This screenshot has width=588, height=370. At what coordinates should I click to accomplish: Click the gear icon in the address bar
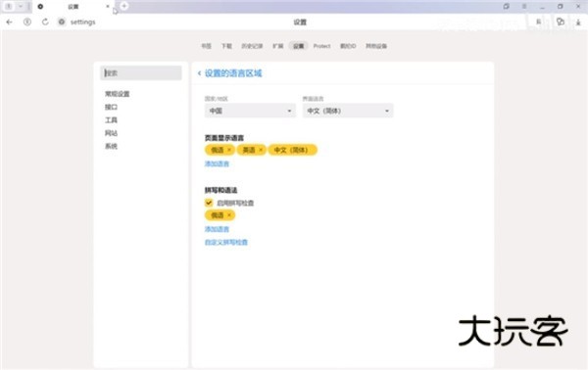62,23
